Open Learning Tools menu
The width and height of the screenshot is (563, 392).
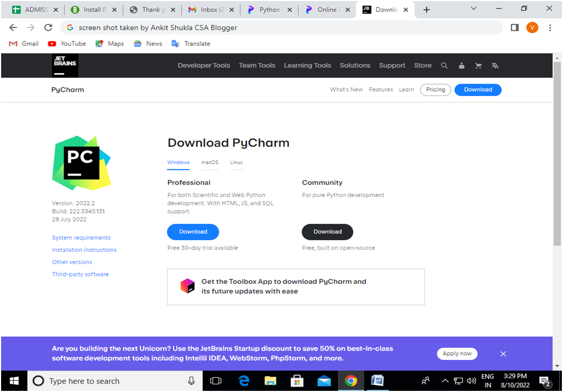point(307,65)
